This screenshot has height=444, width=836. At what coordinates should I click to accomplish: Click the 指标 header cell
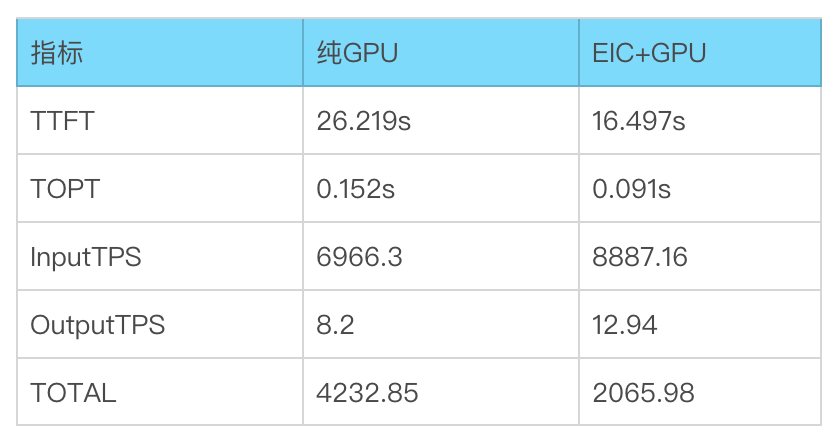[57, 53]
